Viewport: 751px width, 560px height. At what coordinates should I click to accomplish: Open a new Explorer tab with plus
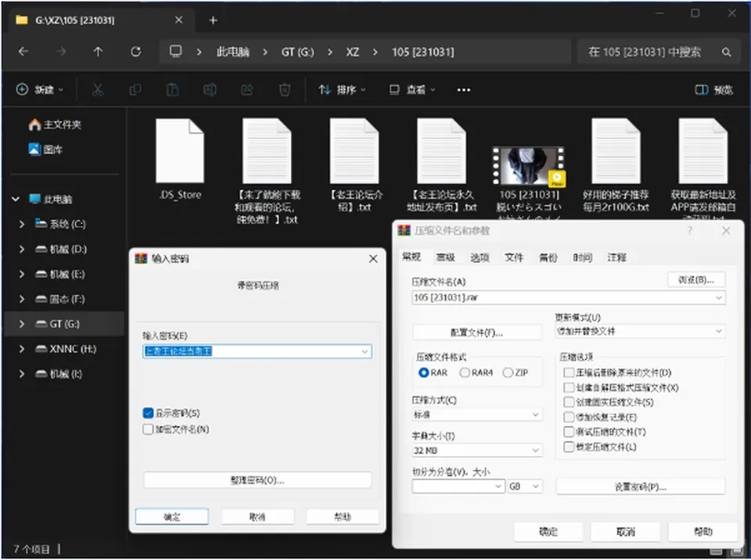tap(213, 20)
